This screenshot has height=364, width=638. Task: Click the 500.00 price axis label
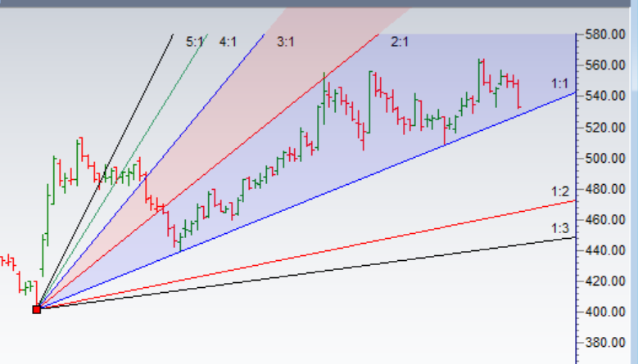pos(605,158)
